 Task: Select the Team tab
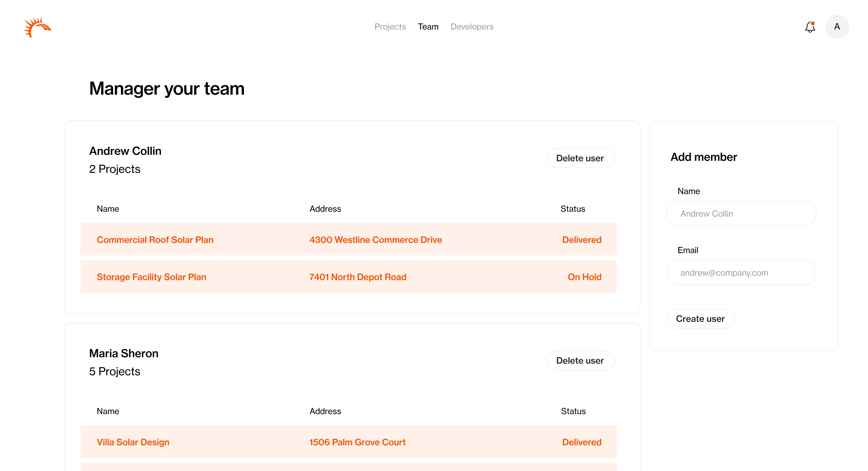[428, 27]
